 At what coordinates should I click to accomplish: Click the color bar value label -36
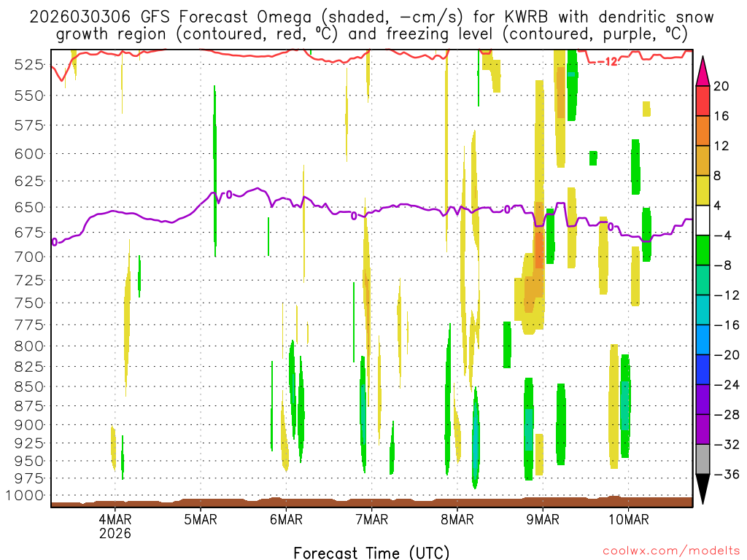pyautogui.click(x=727, y=474)
